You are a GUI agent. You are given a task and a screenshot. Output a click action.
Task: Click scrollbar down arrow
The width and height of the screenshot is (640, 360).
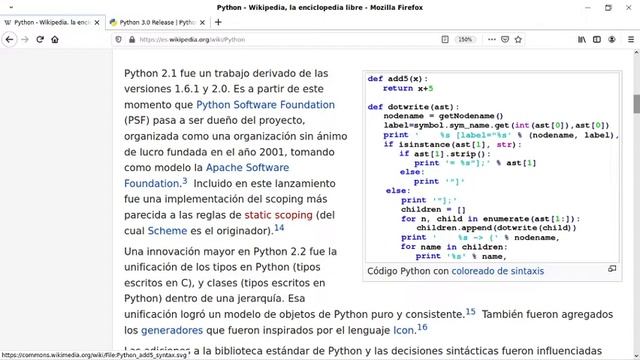[x=636, y=356]
